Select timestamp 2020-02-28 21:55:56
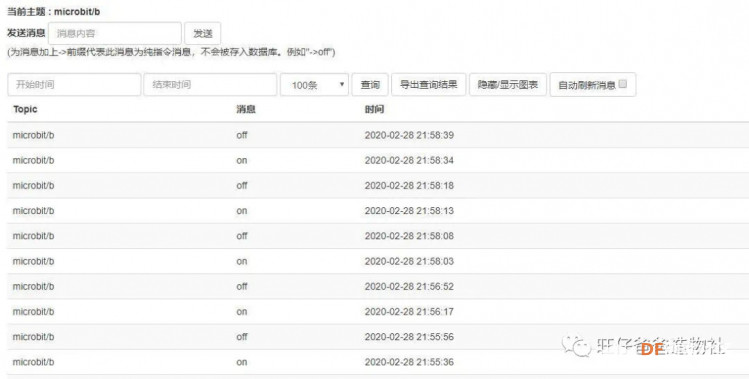The width and height of the screenshot is (749, 379). pos(409,337)
